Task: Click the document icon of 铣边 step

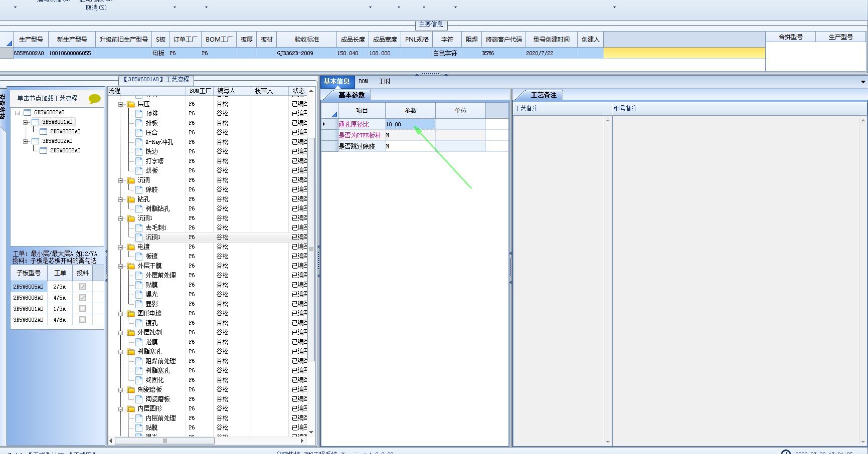Action: pyautogui.click(x=139, y=152)
